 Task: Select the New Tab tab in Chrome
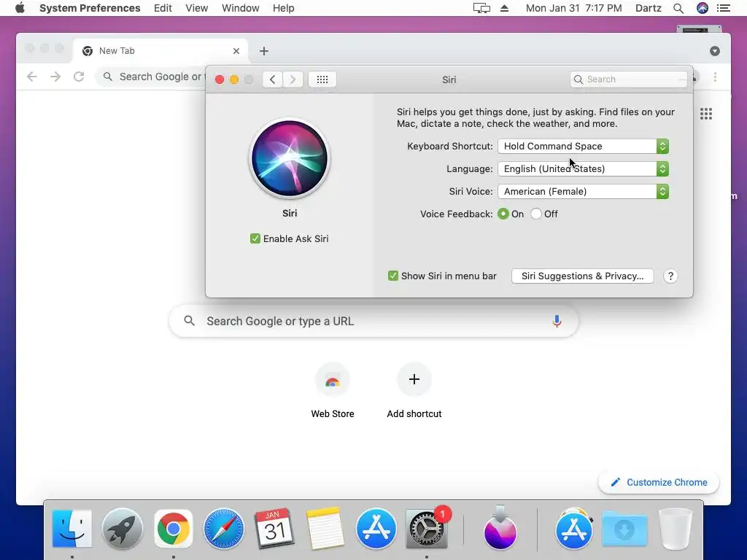160,51
